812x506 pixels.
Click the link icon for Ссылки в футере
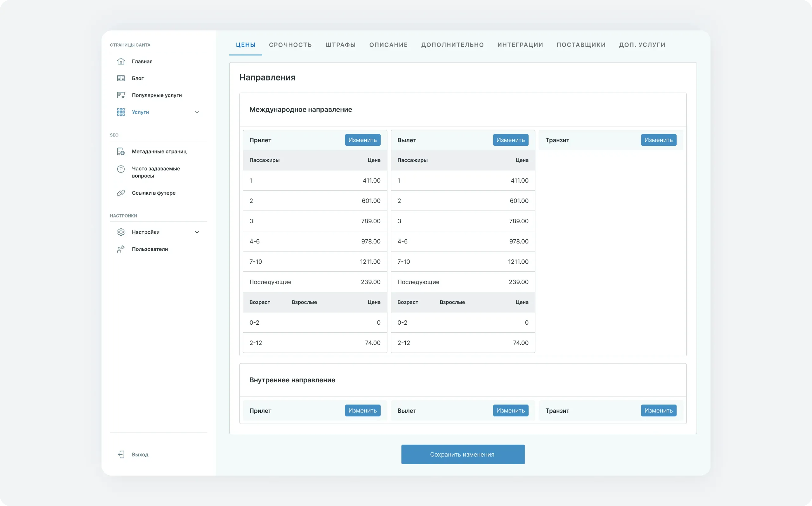[121, 193]
